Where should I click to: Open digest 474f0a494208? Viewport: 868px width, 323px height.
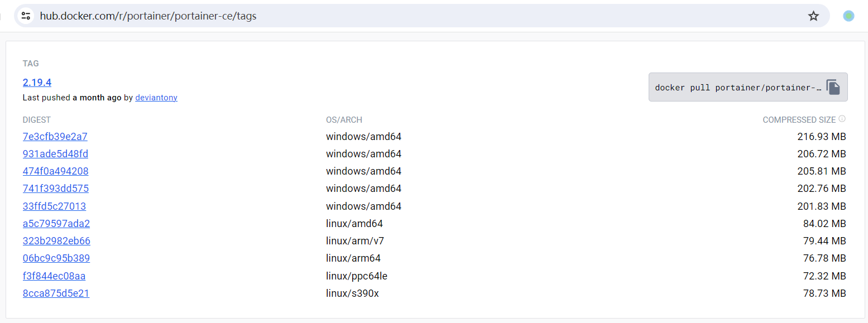tap(55, 171)
